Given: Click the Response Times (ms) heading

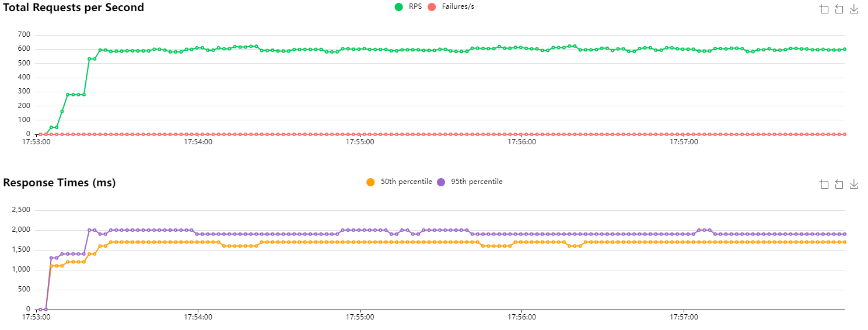Looking at the screenshot, I should point(60,183).
